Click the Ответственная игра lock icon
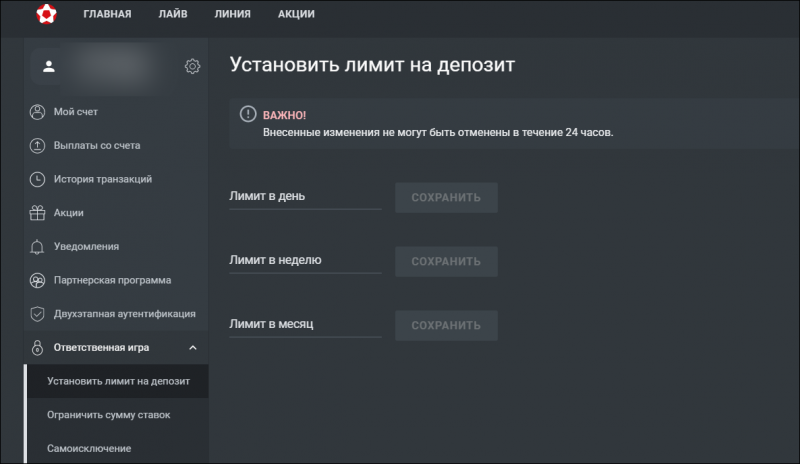This screenshot has height=464, width=800. (x=37, y=348)
